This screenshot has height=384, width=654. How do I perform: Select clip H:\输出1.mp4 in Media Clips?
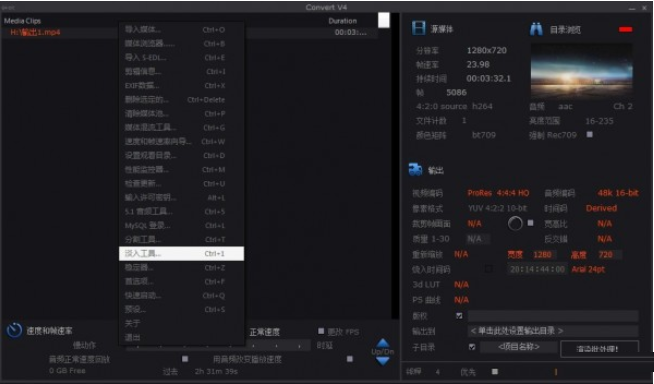35,32
